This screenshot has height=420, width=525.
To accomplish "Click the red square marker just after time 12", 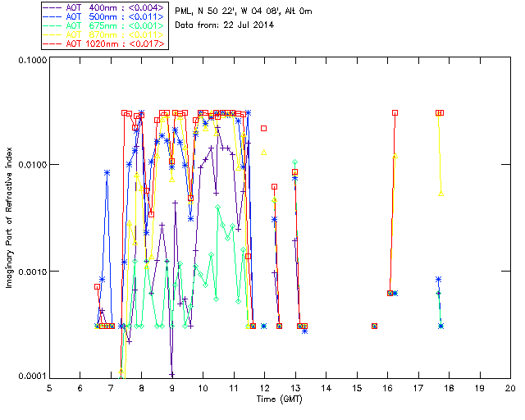I will coord(264,128).
